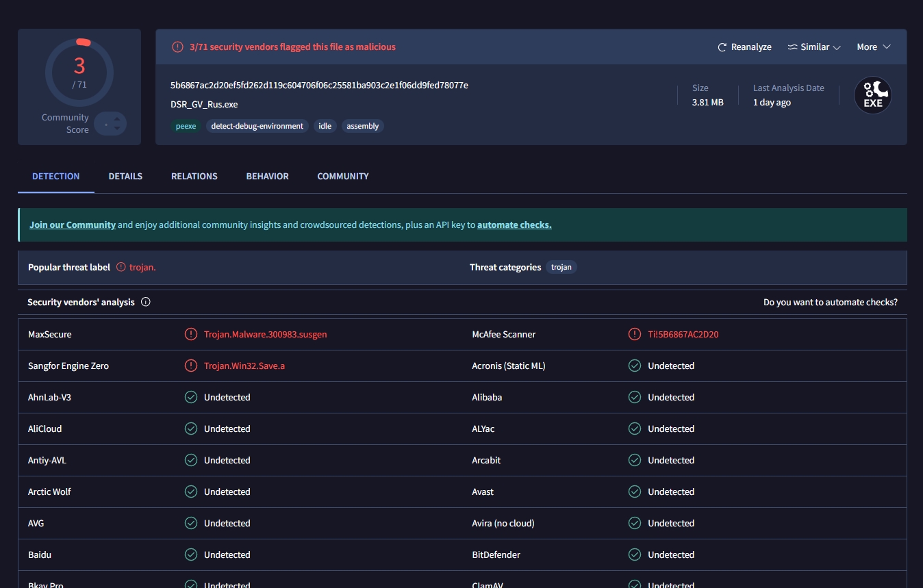
Task: Click the info icon beside Security vendors' analysis
Action: pos(145,302)
